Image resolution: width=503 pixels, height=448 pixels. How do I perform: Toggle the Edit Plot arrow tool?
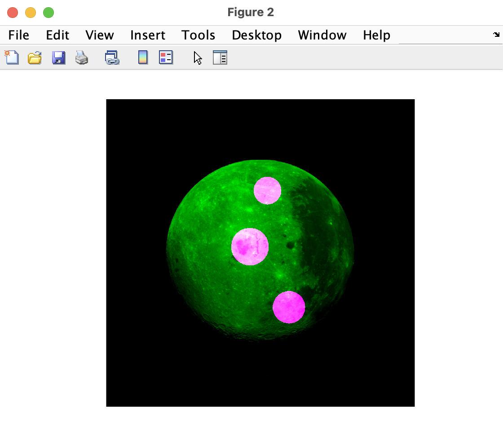click(198, 58)
